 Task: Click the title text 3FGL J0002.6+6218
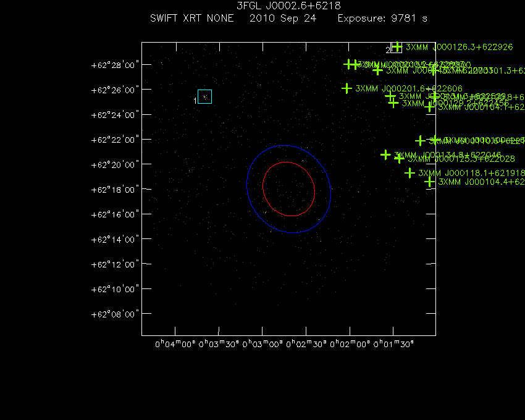[x=288, y=6]
